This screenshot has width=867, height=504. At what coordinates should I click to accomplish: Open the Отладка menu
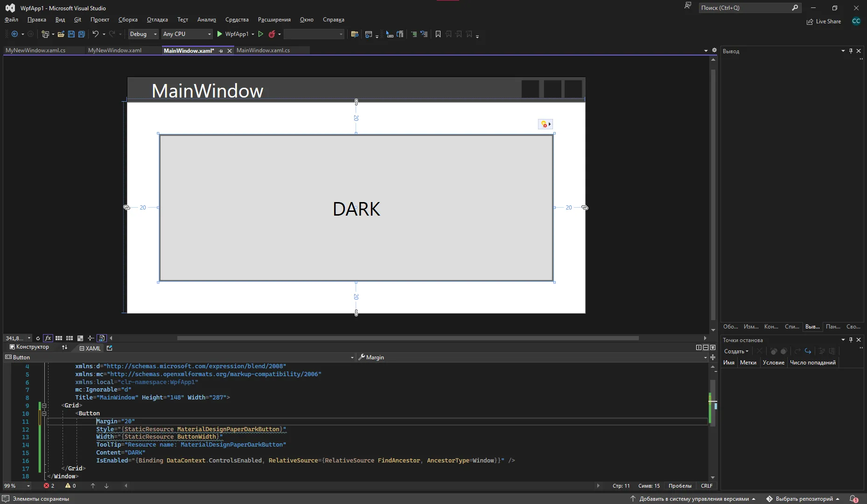[157, 20]
